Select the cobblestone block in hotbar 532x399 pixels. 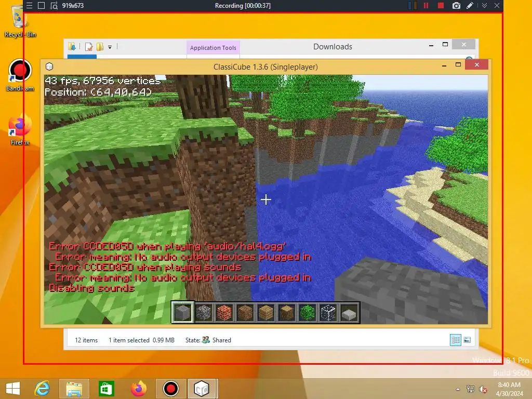coord(204,312)
